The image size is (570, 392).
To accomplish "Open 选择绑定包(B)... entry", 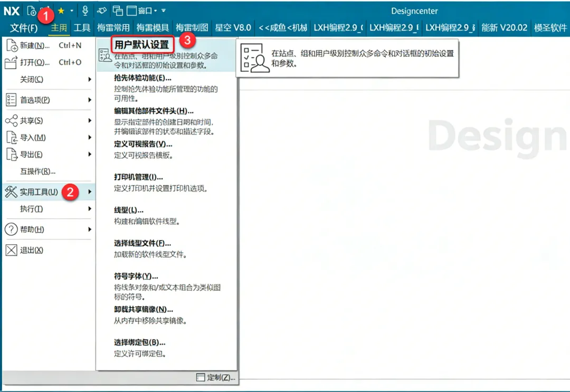I will pyautogui.click(x=139, y=342).
